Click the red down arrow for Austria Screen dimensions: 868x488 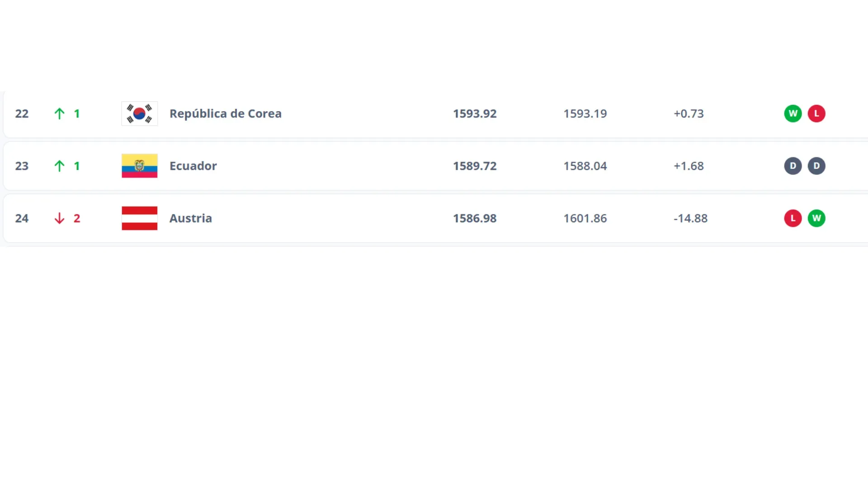[59, 218]
